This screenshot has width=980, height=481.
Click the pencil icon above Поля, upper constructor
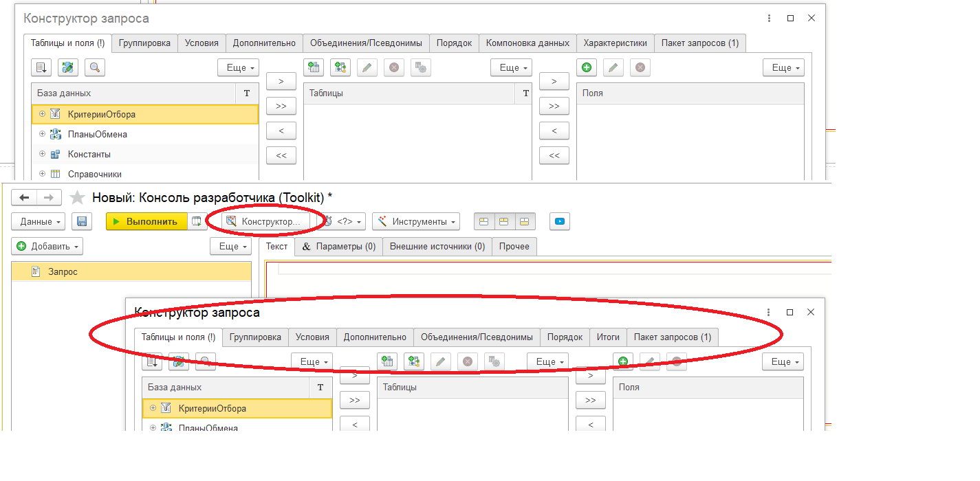(x=613, y=67)
